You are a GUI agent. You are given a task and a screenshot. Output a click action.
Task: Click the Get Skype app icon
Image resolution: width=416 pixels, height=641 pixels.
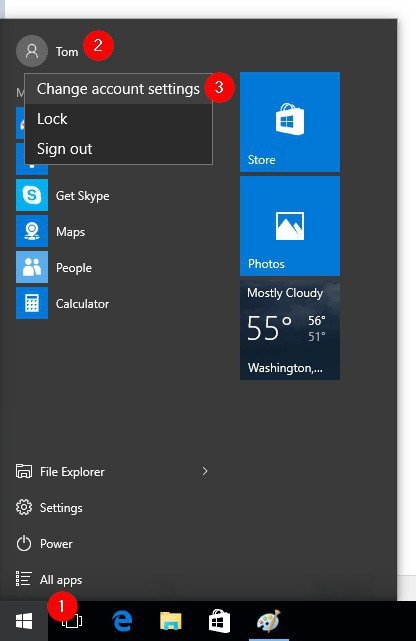pyautogui.click(x=32, y=195)
